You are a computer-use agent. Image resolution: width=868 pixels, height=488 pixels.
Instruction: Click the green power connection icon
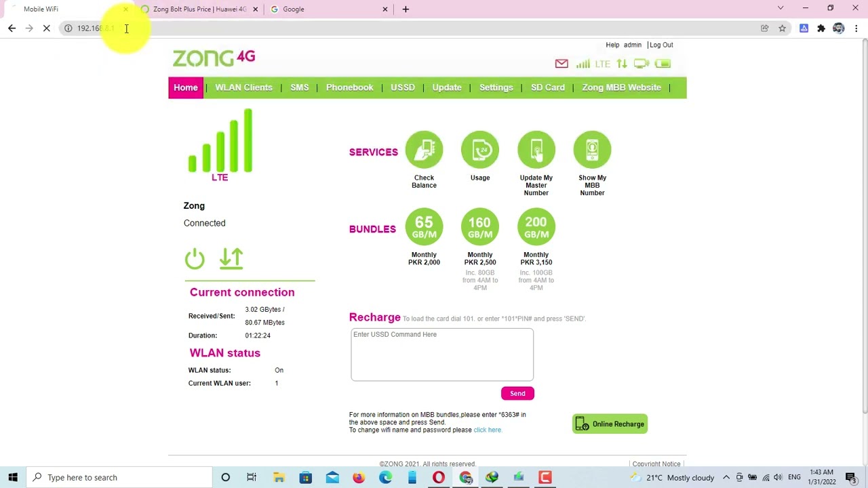195,258
